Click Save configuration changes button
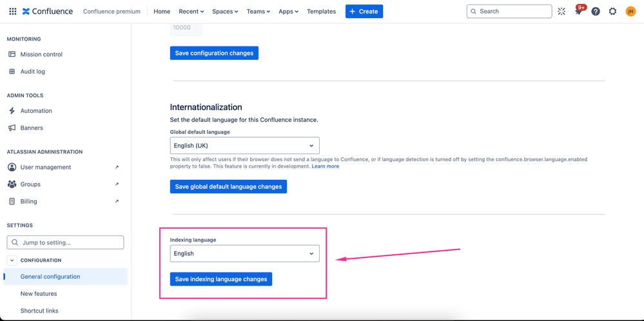The width and height of the screenshot is (644, 321). pyautogui.click(x=215, y=53)
